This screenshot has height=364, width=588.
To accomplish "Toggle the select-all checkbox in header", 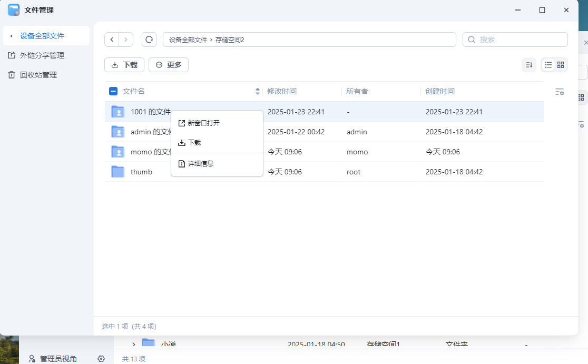I will [113, 91].
